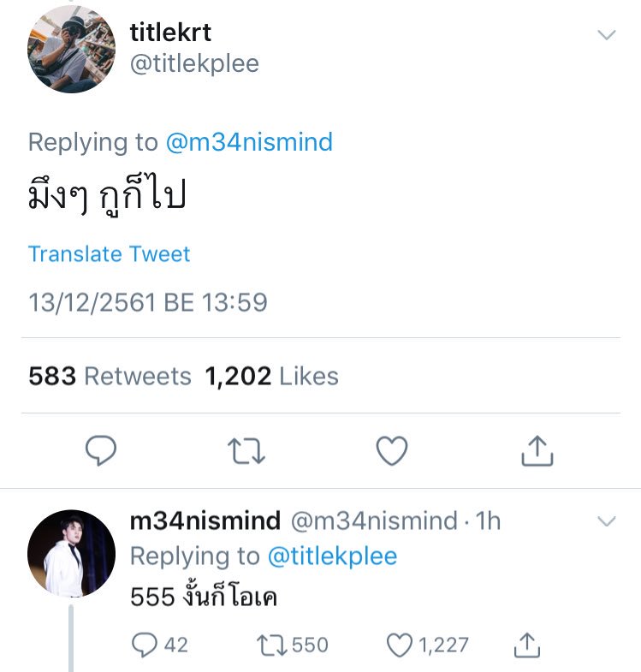Open options chevron on titlekrt's tweet
The height and width of the screenshot is (672, 641).
[606, 36]
